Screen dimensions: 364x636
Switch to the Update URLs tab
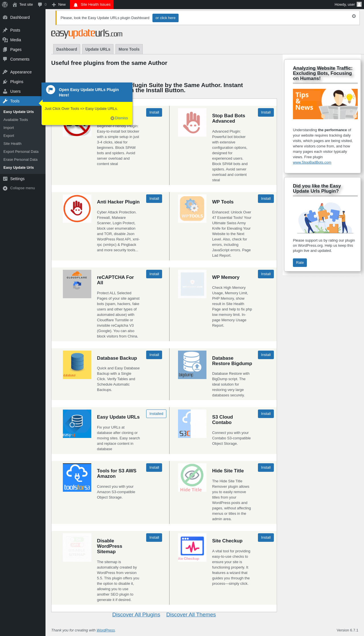98,49
